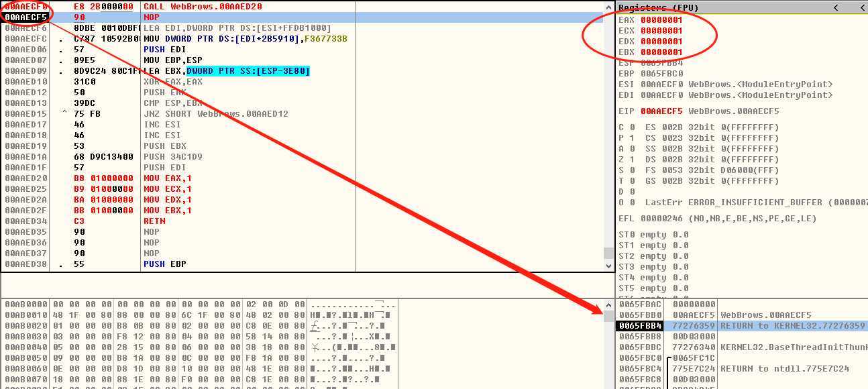Select hex dump row 00AB0020
This screenshot has width=868, height=389.
tap(201, 326)
